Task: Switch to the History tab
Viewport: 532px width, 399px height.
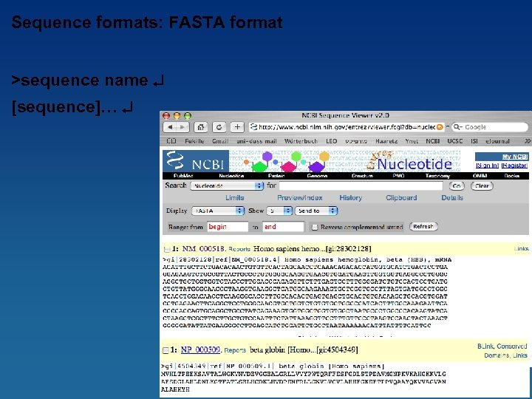Action: (x=350, y=198)
